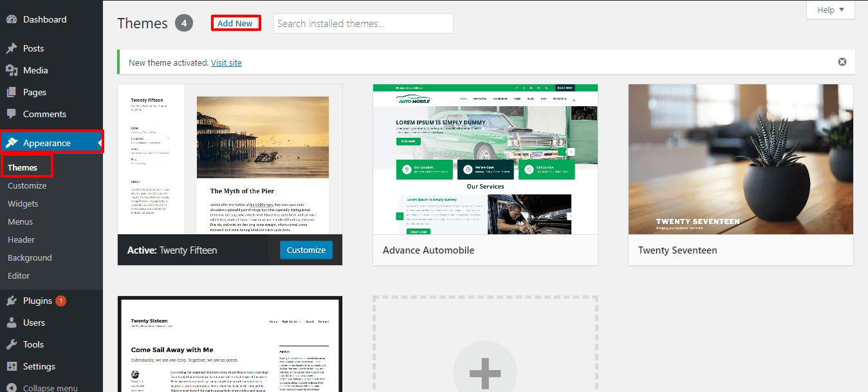
Task: Click the Users person icon
Action: pos(12,322)
